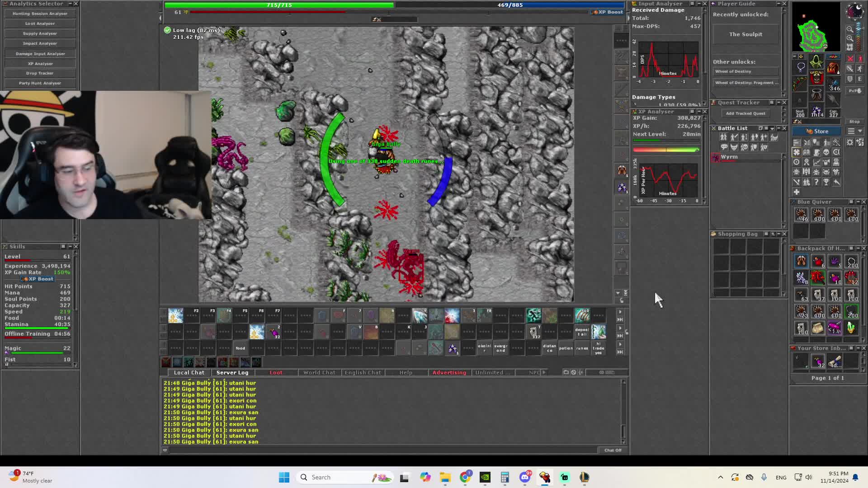
Task: Toggle the Chat Off button
Action: click(613, 450)
